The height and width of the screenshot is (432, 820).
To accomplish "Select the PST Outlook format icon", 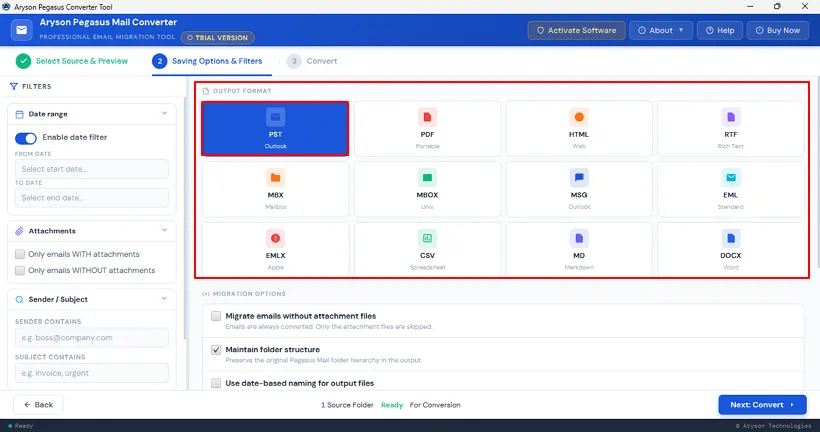I will click(x=275, y=117).
